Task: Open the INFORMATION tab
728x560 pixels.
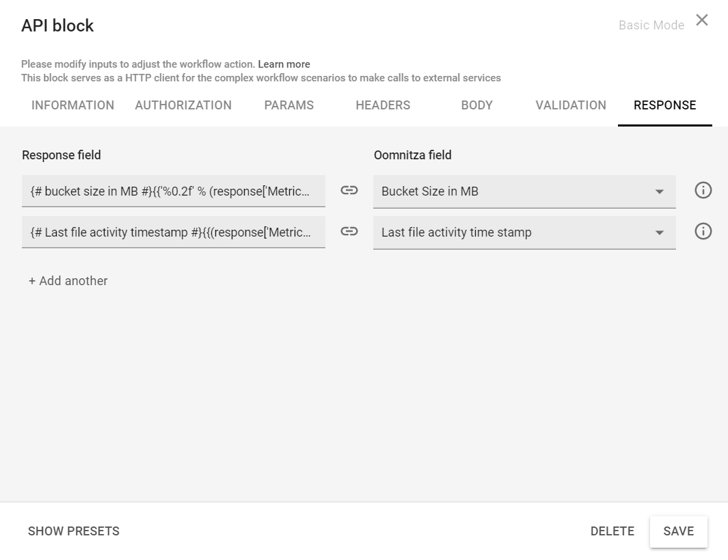Action: pyautogui.click(x=72, y=105)
